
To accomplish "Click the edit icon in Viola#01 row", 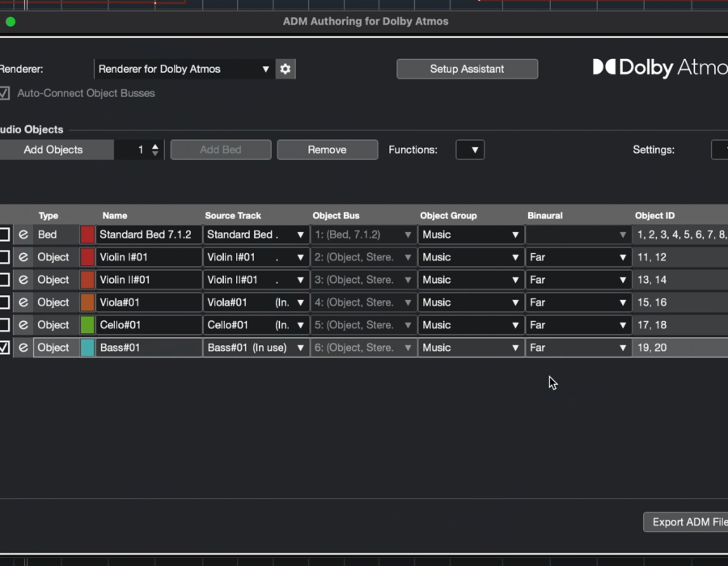I will (x=23, y=302).
